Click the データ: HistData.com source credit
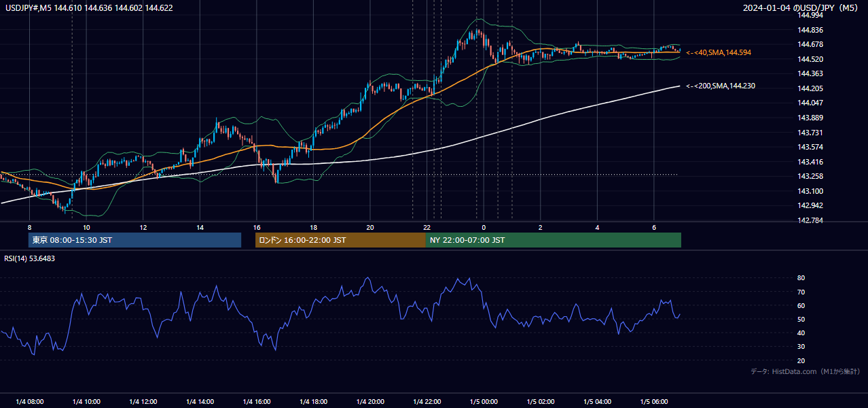Image resolution: width=868 pixels, height=408 pixels. pos(806,371)
